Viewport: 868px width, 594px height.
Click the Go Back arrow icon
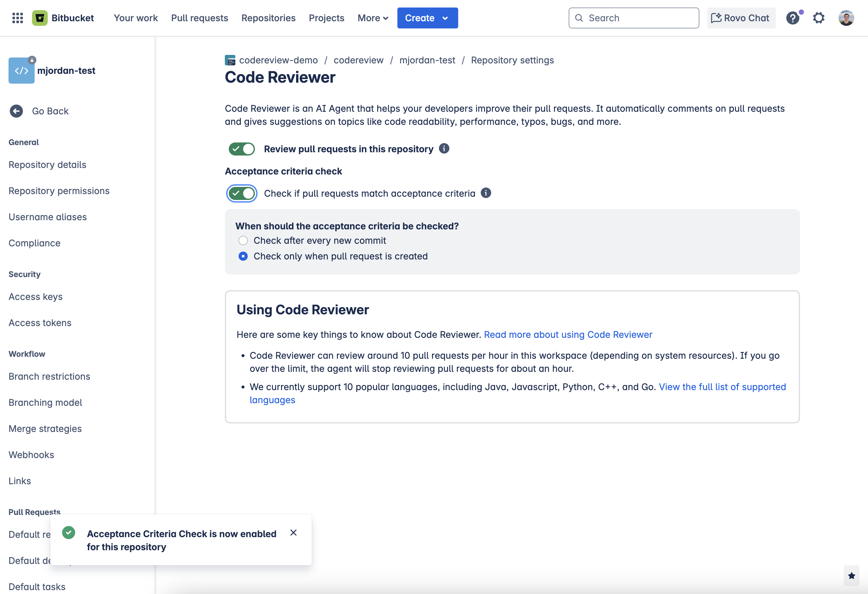tap(16, 111)
